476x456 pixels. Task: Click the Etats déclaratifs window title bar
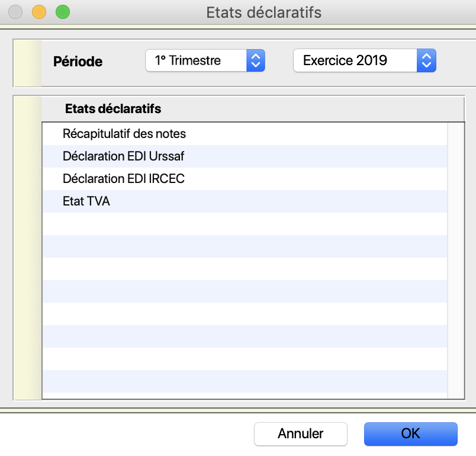tap(263, 12)
